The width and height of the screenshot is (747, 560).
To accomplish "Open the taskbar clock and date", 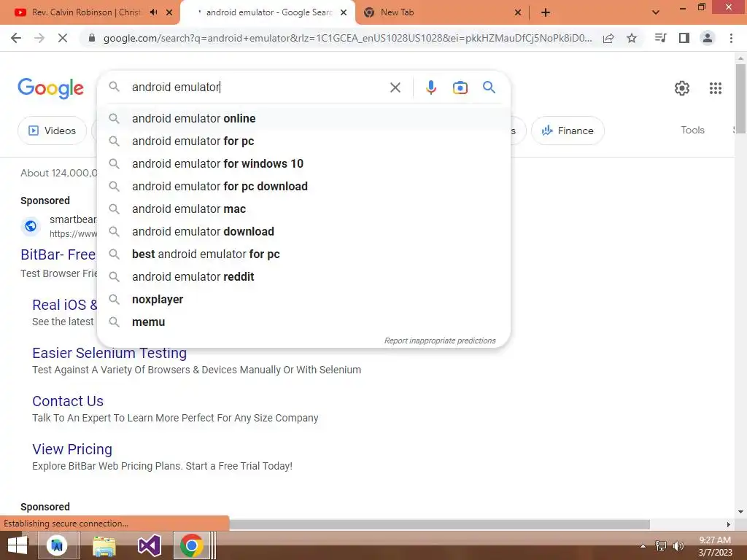I will click(715, 546).
